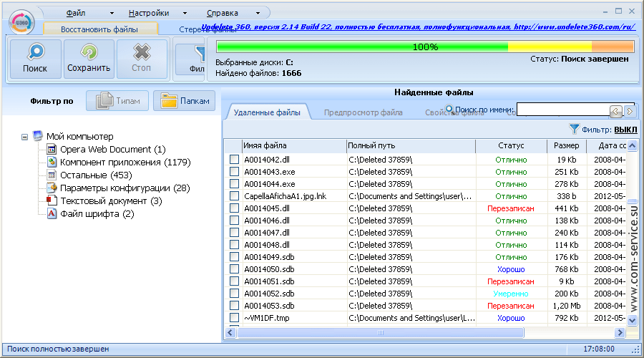The width and height of the screenshot is (644, 358).
Task: Click the Поиск по имени text field
Action: point(562,110)
